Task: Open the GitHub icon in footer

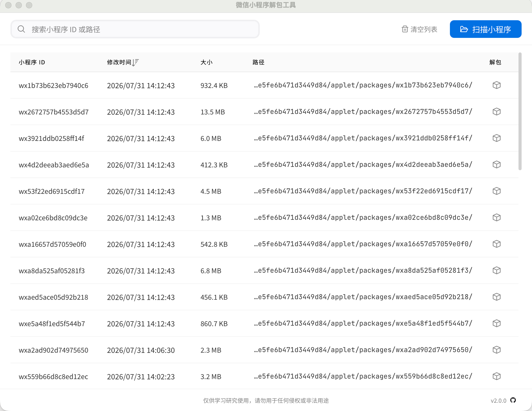Action: 513,400
